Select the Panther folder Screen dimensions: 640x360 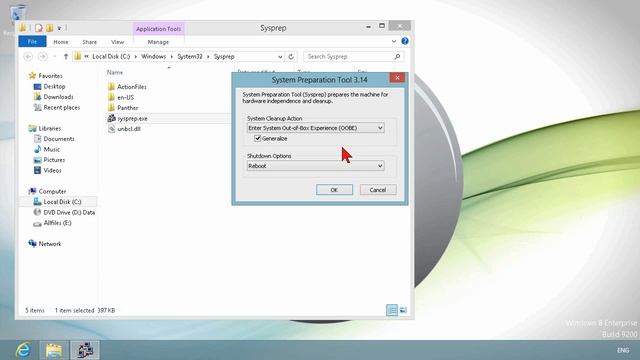click(127, 108)
